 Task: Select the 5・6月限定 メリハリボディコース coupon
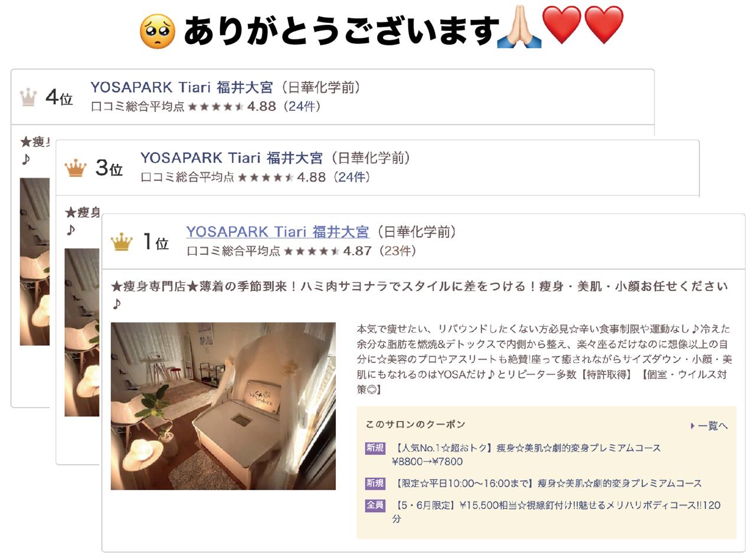tap(556, 512)
